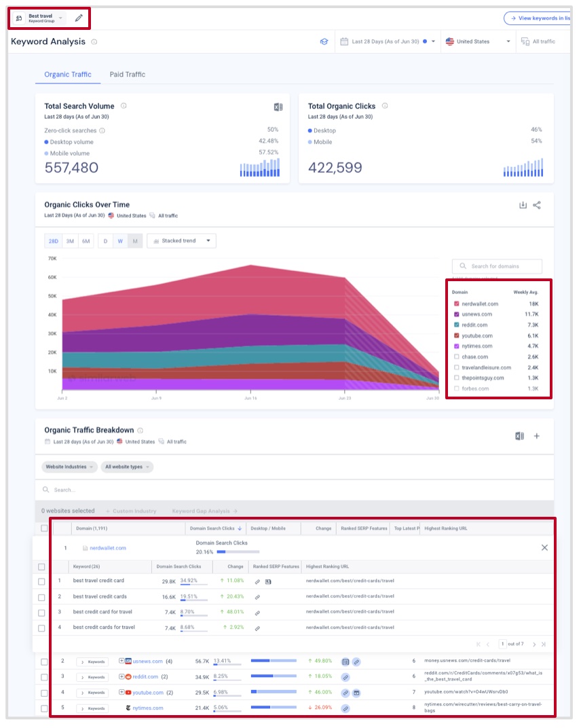Viewport: 581px width, 728px height.
Task: Jump to last page of nerdwallet keywords
Action: point(544,644)
